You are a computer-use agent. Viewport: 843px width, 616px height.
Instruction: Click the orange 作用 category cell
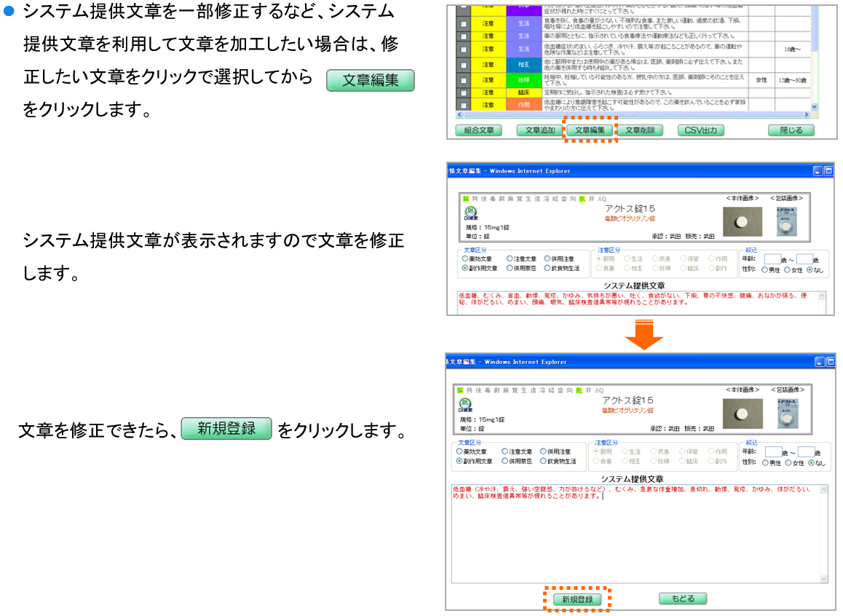click(x=523, y=105)
